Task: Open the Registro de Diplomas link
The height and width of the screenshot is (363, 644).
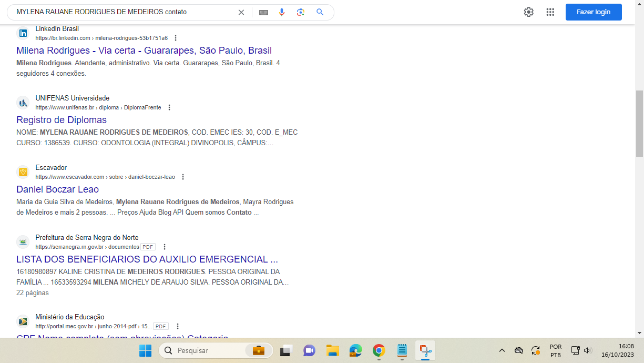Action: [62, 120]
